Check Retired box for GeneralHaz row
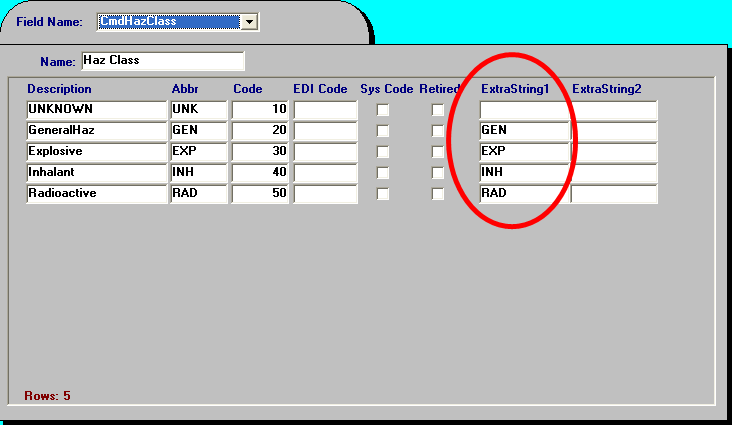The image size is (732, 425). [x=437, y=131]
